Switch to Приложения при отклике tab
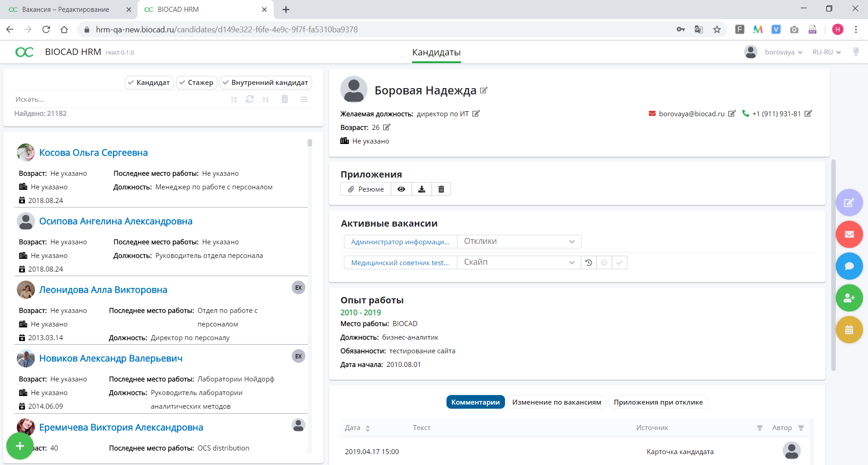The image size is (868, 465). click(658, 402)
